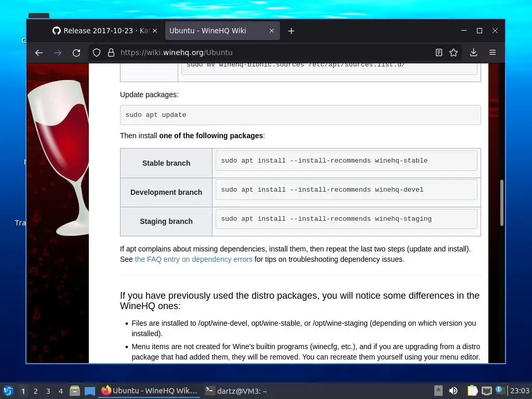The height and width of the screenshot is (399, 532).
Task: Click the wine glass logo image
Action: click(58, 158)
